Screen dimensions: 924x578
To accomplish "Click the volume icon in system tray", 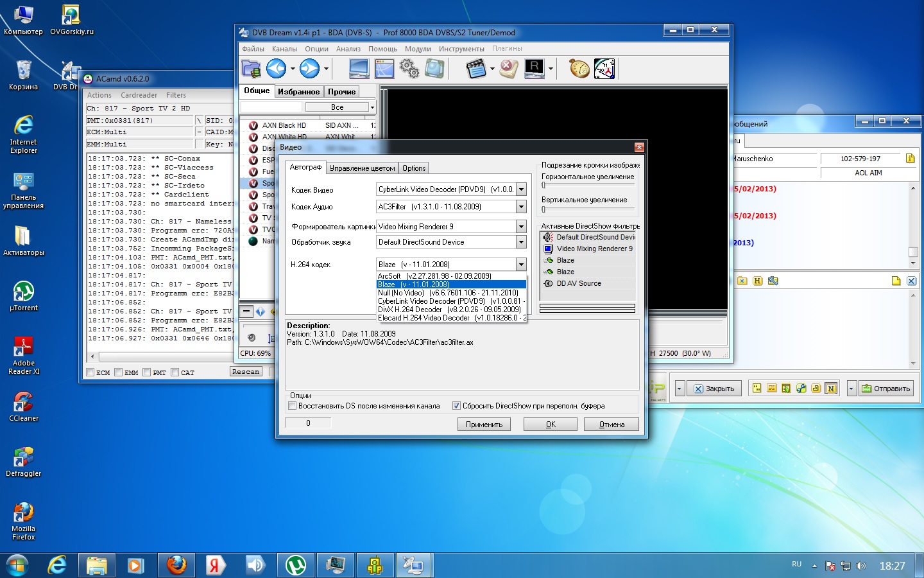I will (861, 566).
